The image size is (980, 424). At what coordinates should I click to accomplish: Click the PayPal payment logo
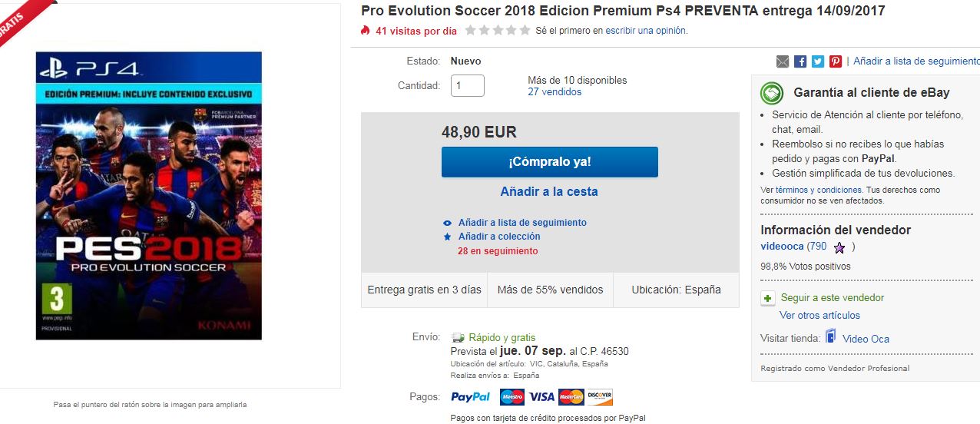pos(470,397)
